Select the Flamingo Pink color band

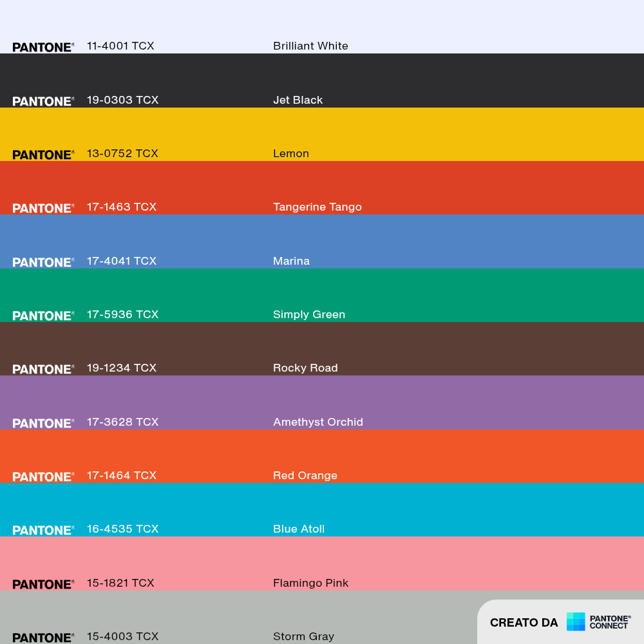point(322,563)
